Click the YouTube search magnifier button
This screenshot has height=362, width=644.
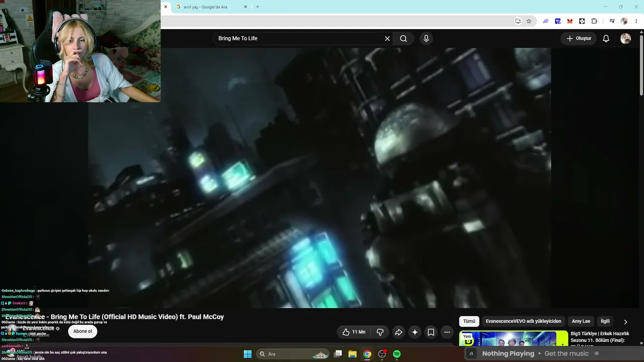point(404,38)
